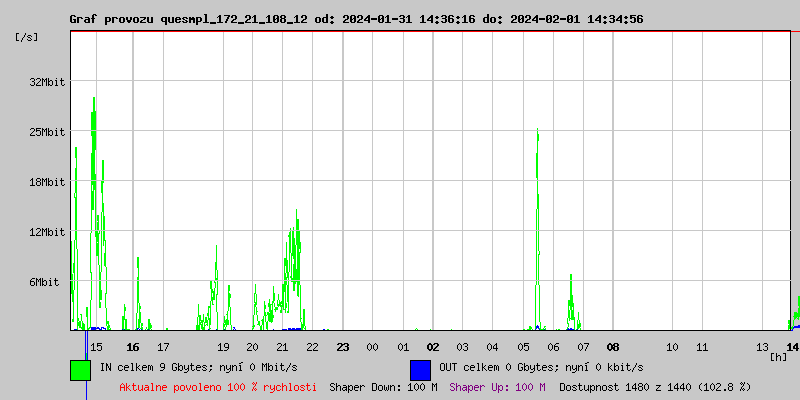Click the [h] axis unit label
This screenshot has height=400, width=800.
[778, 356]
